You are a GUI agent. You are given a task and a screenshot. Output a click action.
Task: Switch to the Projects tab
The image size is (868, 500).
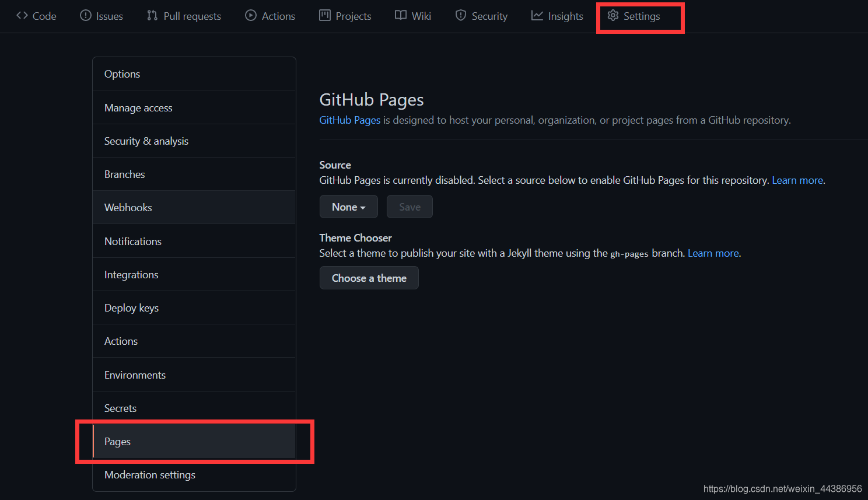click(345, 16)
